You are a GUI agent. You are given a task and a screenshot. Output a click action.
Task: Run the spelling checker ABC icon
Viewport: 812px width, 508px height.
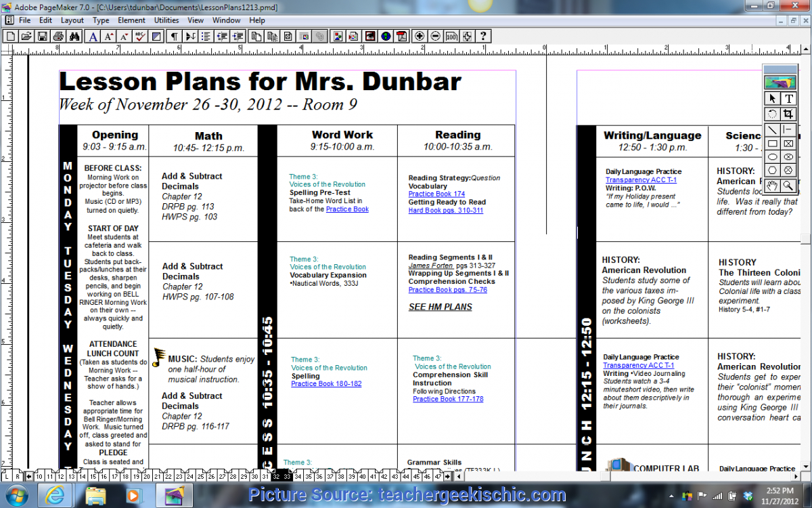(x=141, y=36)
